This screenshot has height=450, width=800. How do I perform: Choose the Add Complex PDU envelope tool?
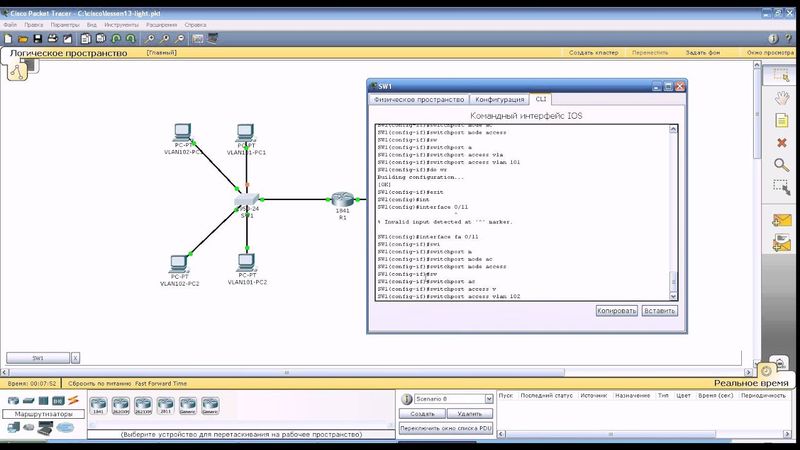[x=781, y=242]
